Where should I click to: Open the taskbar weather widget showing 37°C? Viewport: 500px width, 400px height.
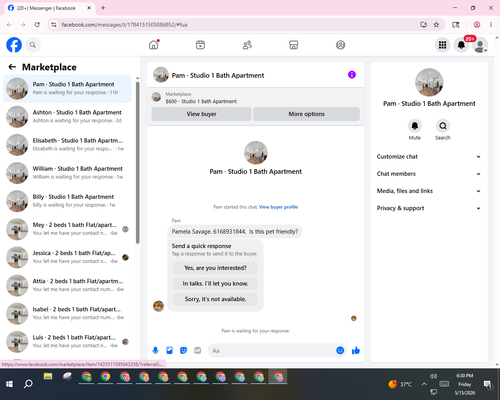tap(400, 384)
